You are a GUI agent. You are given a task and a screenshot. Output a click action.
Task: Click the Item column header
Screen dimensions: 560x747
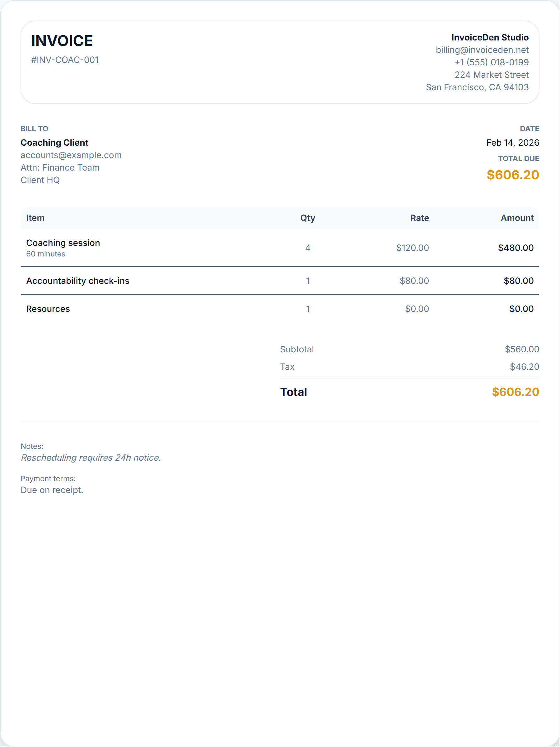pyautogui.click(x=35, y=218)
